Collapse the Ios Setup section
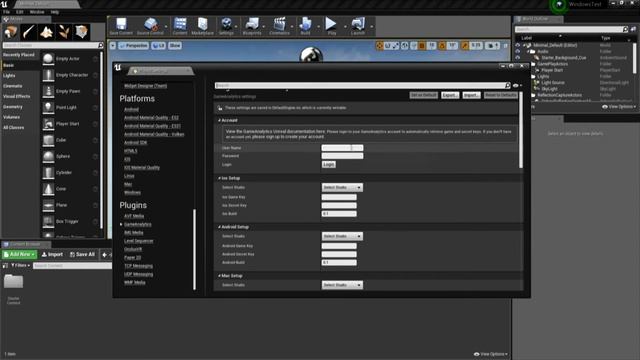The image size is (640, 360). pyautogui.click(x=219, y=178)
